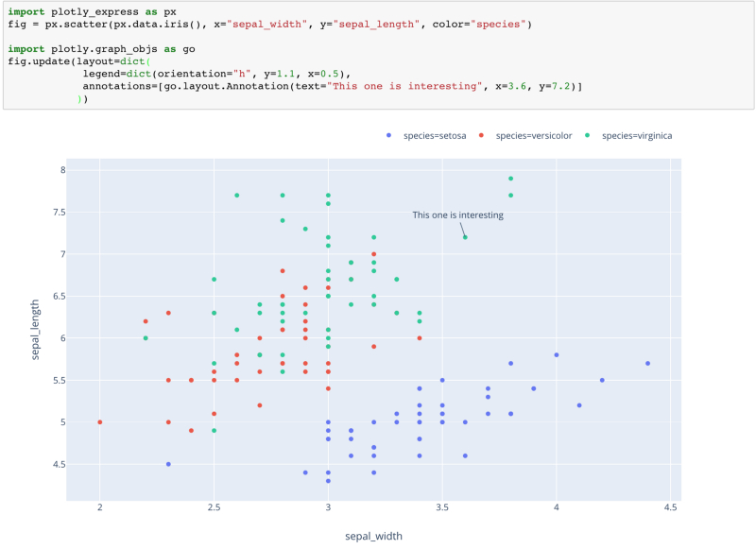Select the green point at width 2.2, length 6
The width and height of the screenshot is (756, 549).
tap(146, 338)
